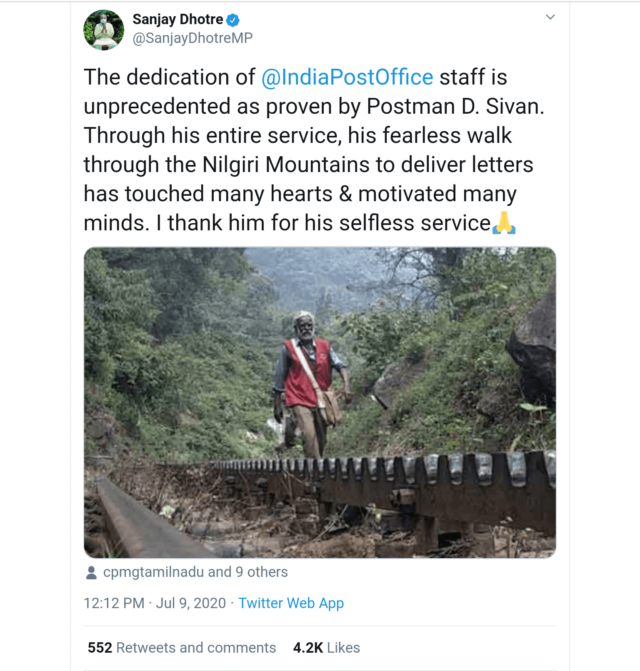Show the 552 Retweets and comments

coord(181,647)
